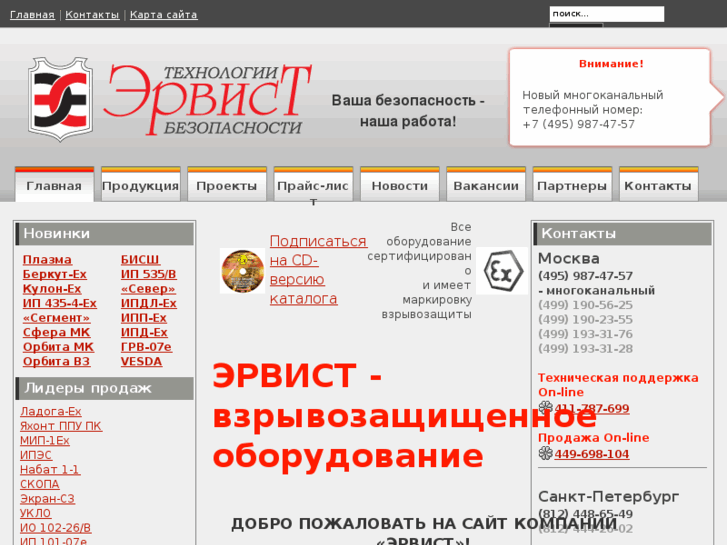Viewport: 727px width, 545px height.
Task: Open the МИП-1Ех link
Action: 45,440
